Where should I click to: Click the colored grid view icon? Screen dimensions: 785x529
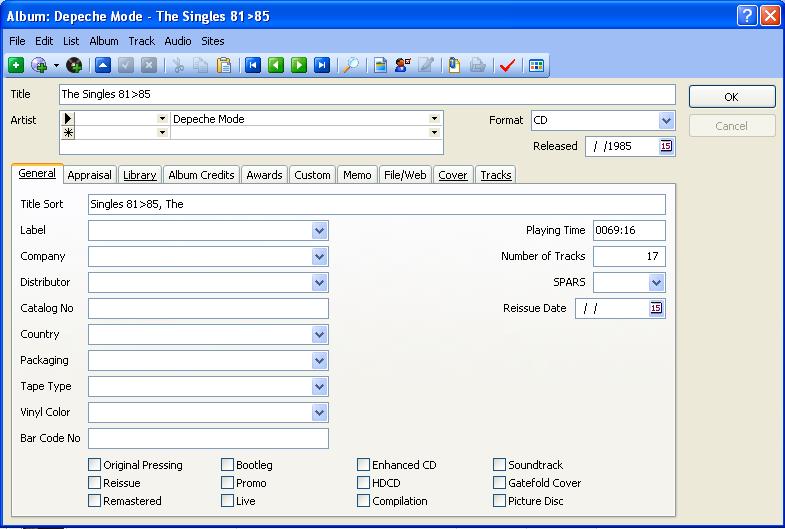point(536,65)
